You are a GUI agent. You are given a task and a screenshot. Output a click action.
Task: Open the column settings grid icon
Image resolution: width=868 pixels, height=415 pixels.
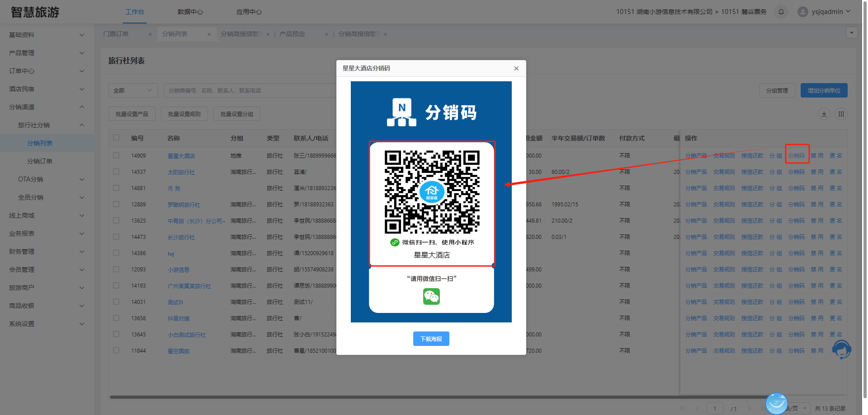tap(841, 114)
